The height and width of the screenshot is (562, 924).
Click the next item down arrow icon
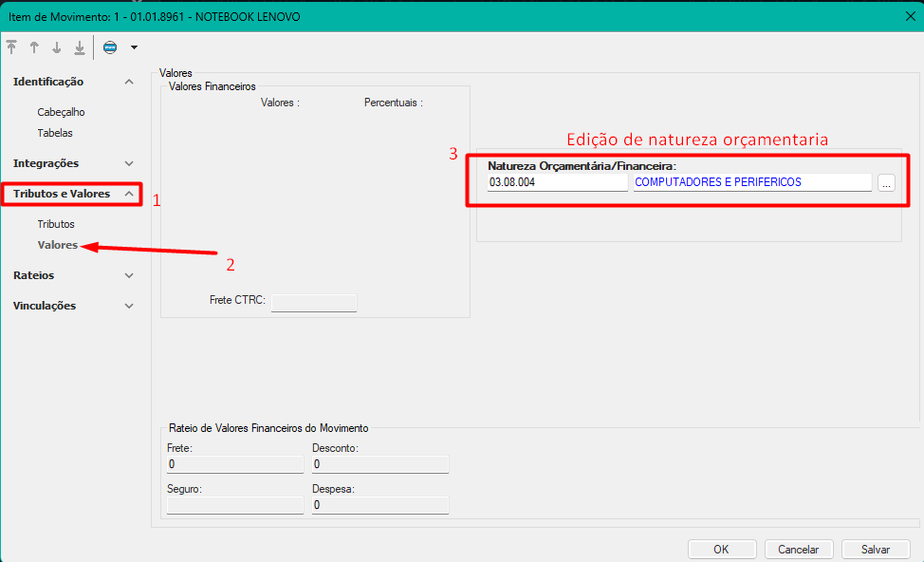click(57, 47)
